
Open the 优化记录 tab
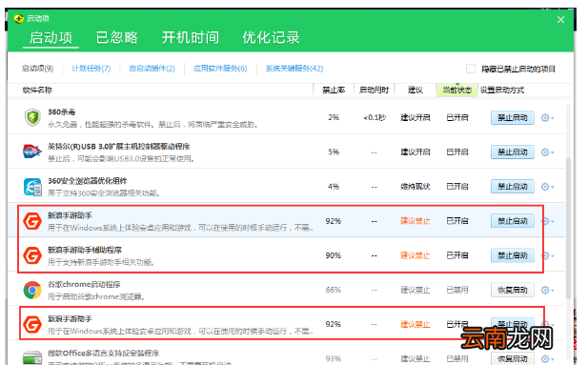tap(271, 37)
